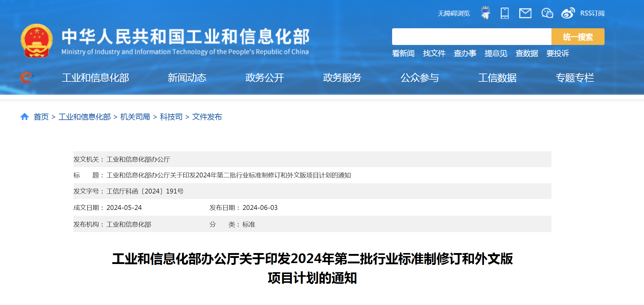Click the category value 标准
The height and width of the screenshot is (305, 644).
pyautogui.click(x=249, y=224)
